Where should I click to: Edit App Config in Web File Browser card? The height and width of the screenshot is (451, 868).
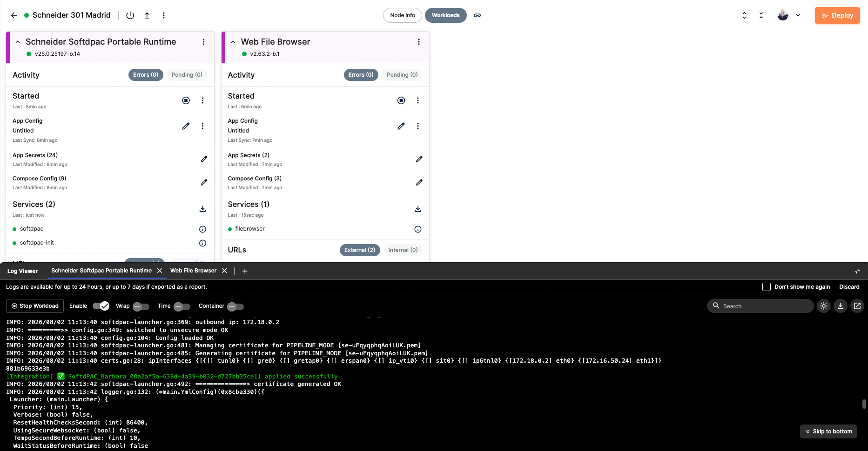[401, 126]
